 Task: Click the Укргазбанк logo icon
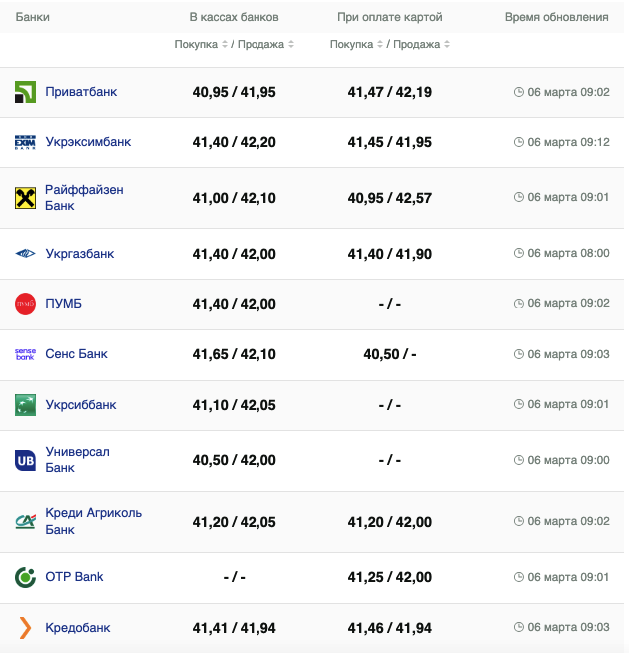[x=25, y=254]
